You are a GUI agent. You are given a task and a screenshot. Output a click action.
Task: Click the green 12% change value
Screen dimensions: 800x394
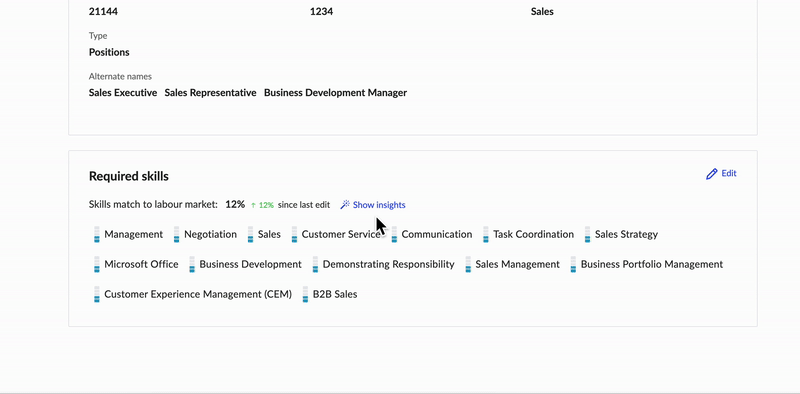coord(266,205)
